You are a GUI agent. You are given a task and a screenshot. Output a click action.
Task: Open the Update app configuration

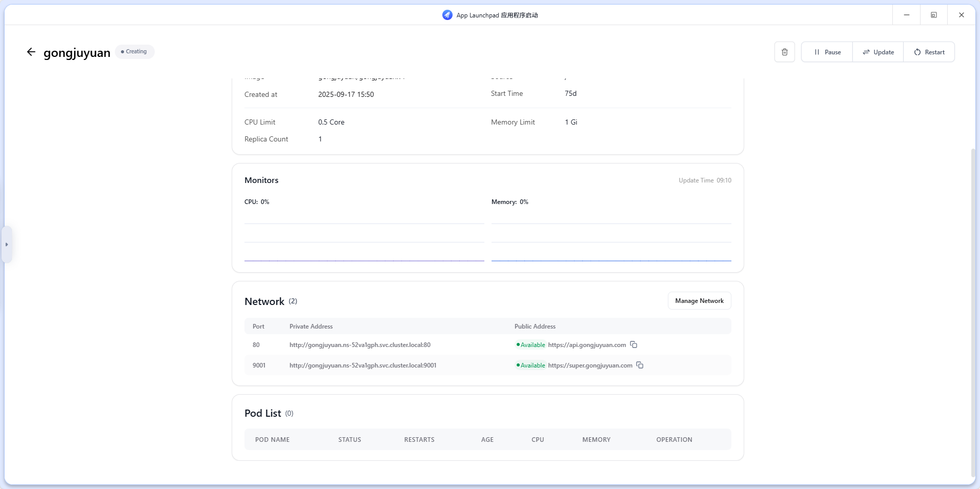click(877, 52)
